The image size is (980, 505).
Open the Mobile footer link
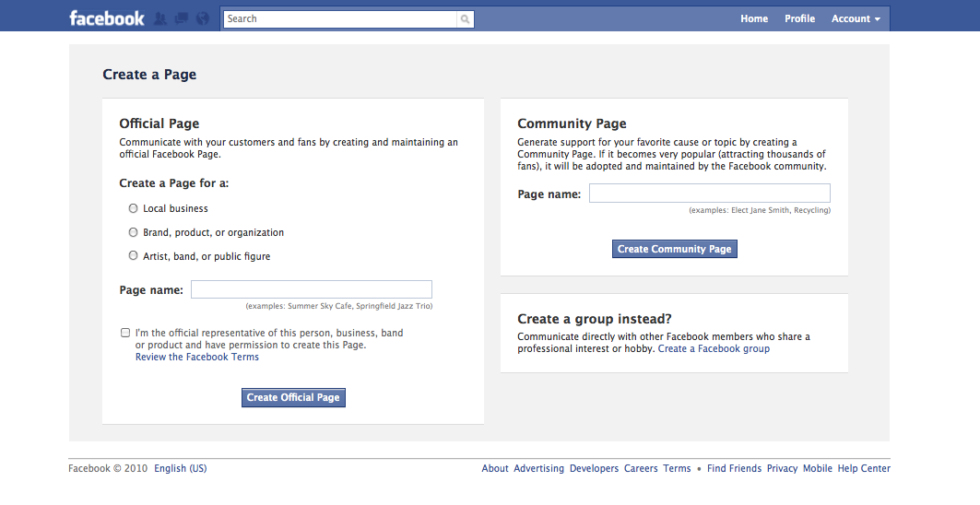(818, 468)
